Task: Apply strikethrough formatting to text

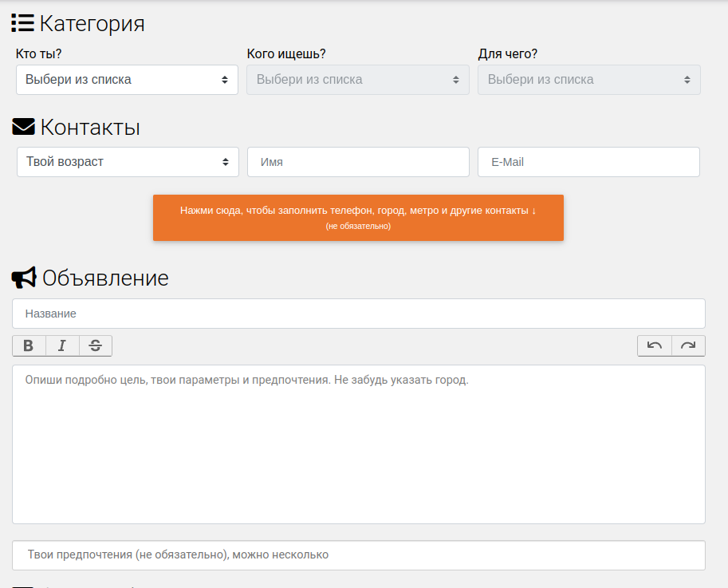Action: [x=96, y=345]
